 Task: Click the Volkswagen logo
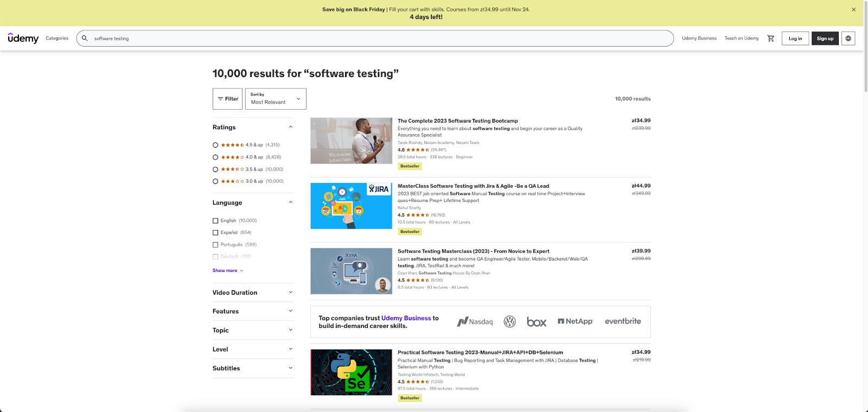point(509,322)
